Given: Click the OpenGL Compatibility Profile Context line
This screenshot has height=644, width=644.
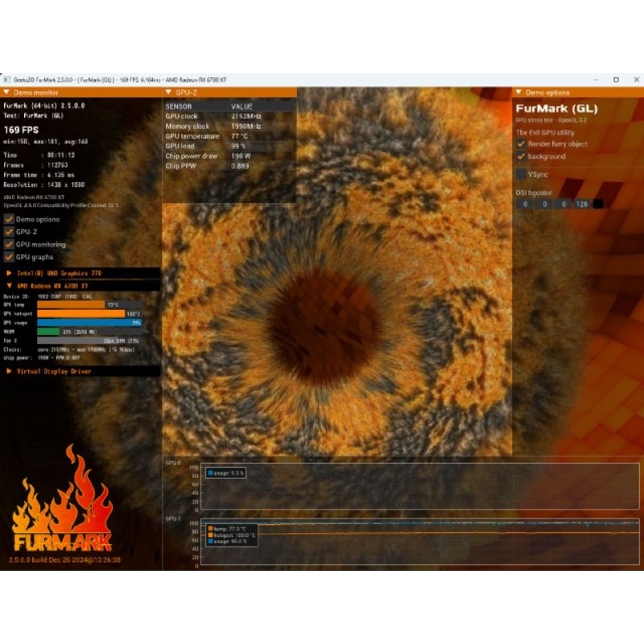Looking at the screenshot, I should click(61, 205).
